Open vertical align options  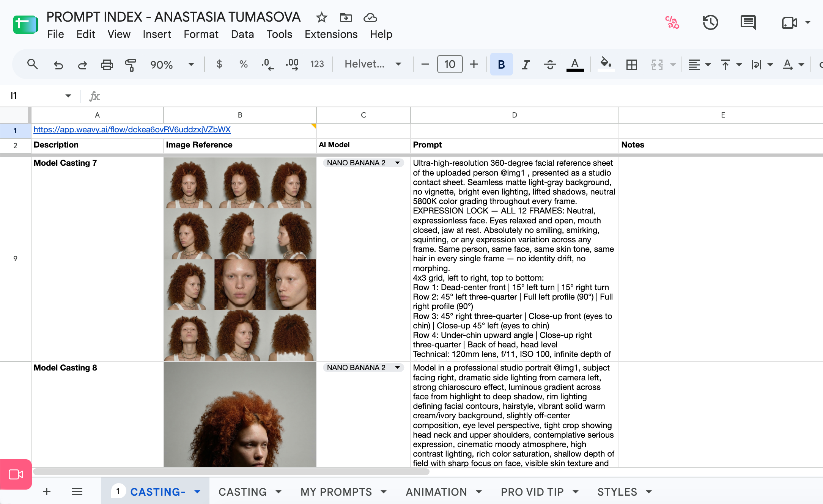[x=730, y=65]
